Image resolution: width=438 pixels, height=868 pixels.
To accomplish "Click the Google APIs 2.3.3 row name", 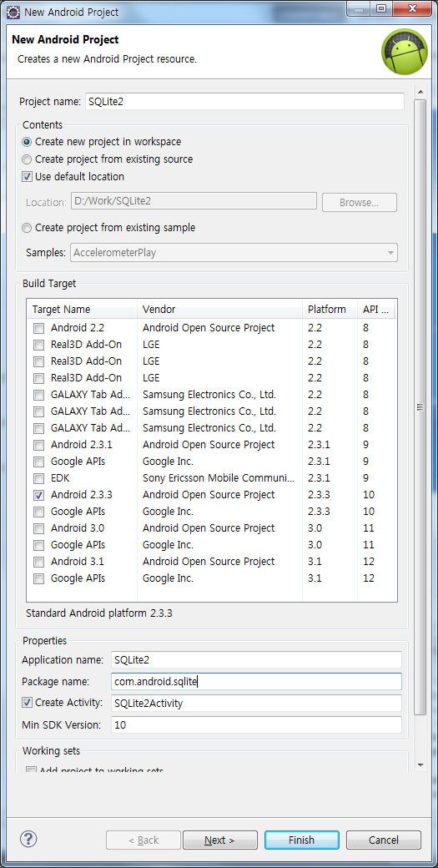I will coord(78,512).
